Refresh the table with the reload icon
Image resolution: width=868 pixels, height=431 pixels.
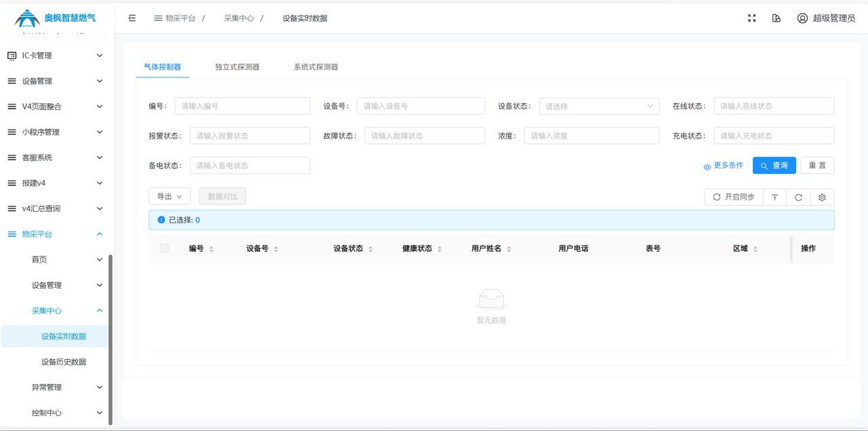[x=798, y=198]
